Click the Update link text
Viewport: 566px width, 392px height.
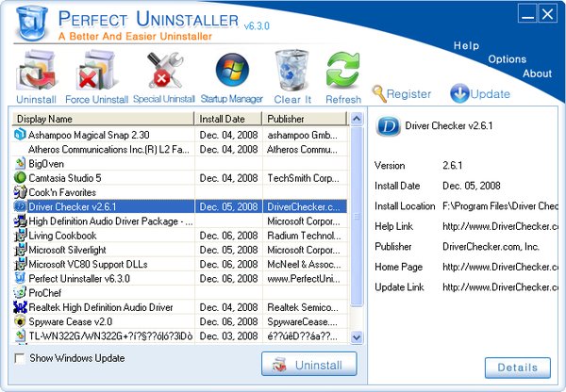(x=491, y=94)
